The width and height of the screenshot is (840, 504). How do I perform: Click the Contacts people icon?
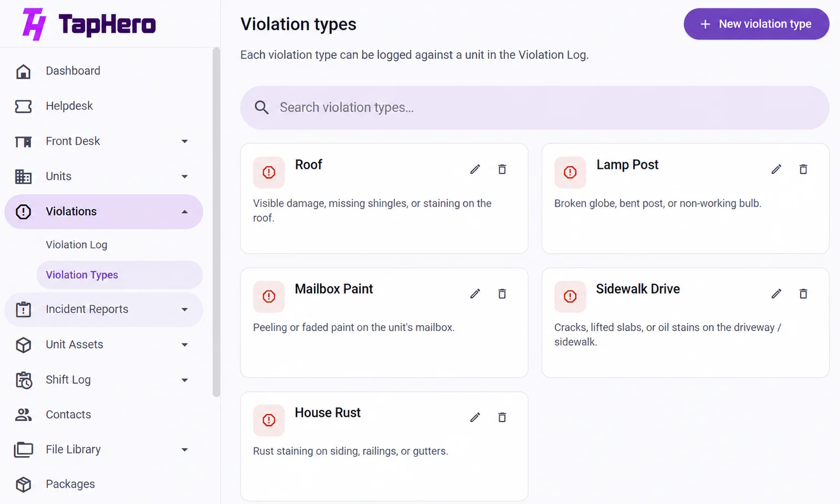point(23,415)
